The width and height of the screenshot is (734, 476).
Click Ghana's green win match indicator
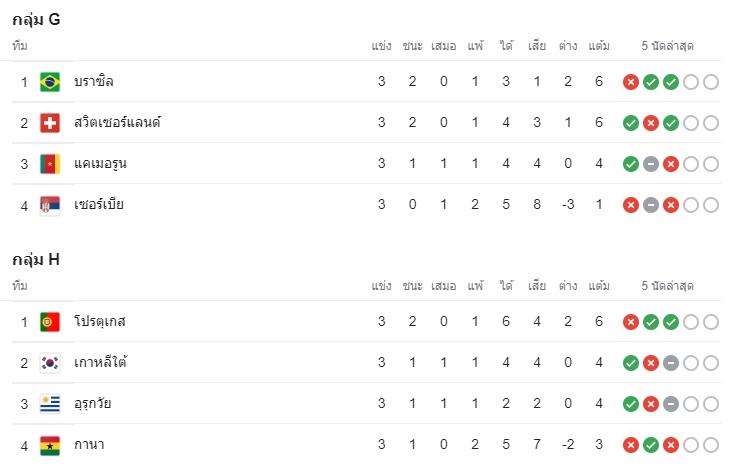[x=651, y=445]
